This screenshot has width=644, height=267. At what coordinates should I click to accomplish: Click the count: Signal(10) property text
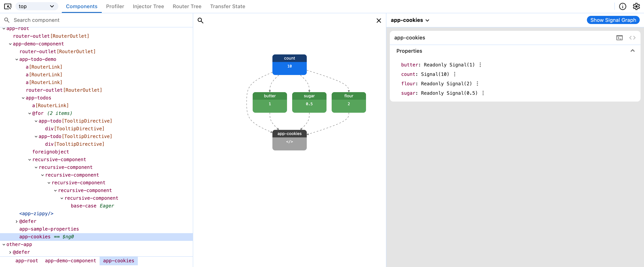[425, 74]
